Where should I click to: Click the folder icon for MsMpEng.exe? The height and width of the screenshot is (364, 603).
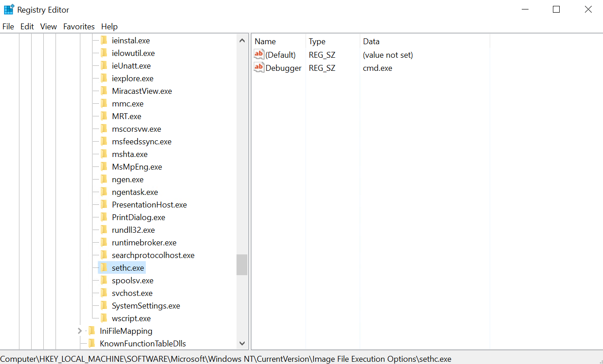[104, 167]
